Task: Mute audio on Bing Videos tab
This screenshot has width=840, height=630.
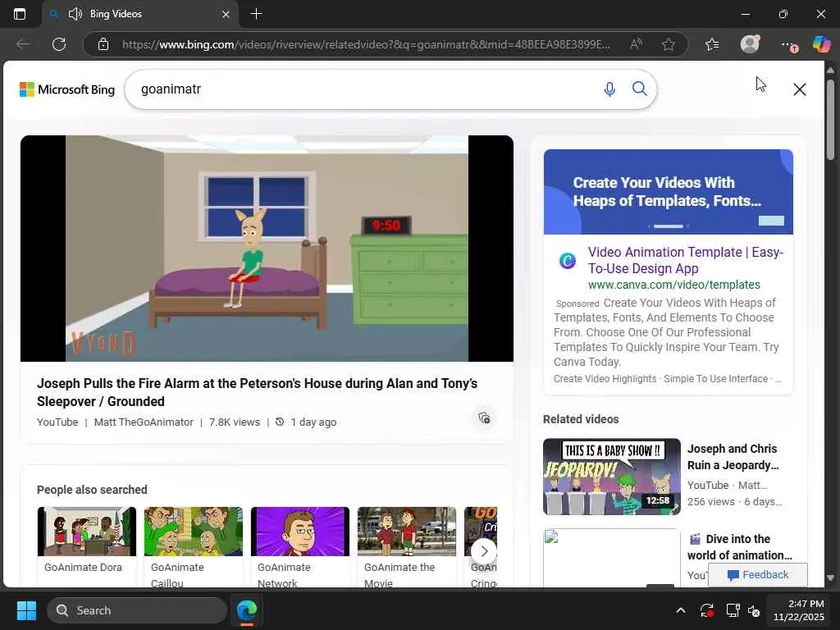Action: [x=75, y=14]
